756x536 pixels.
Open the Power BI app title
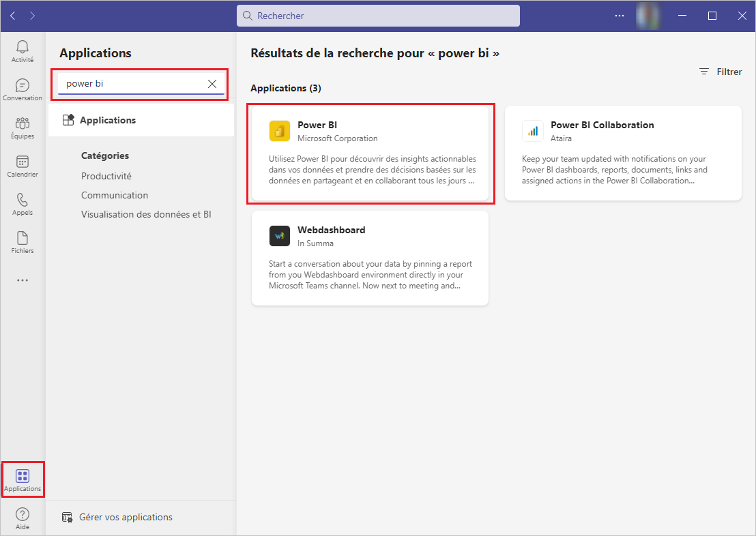click(317, 125)
